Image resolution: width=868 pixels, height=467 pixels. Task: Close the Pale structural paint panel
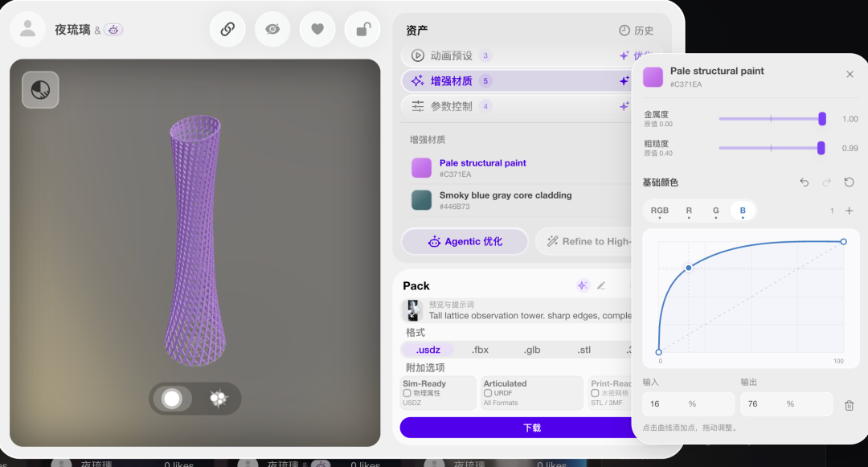pyautogui.click(x=850, y=74)
